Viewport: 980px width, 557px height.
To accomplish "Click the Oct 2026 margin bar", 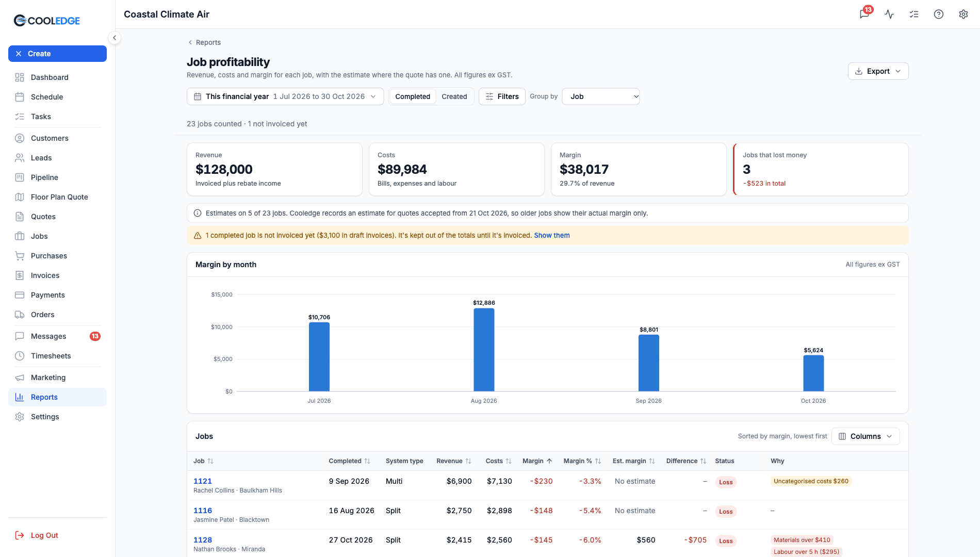I will 813,373.
